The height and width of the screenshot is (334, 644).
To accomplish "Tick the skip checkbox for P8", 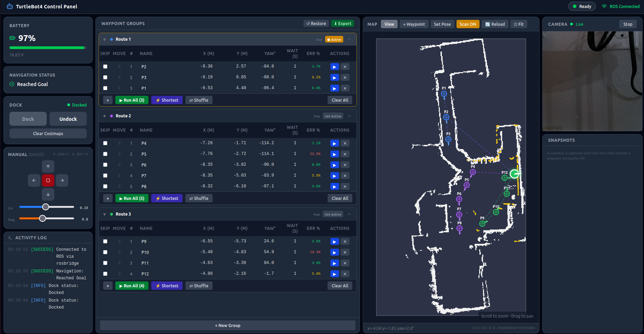I will click(105, 187).
